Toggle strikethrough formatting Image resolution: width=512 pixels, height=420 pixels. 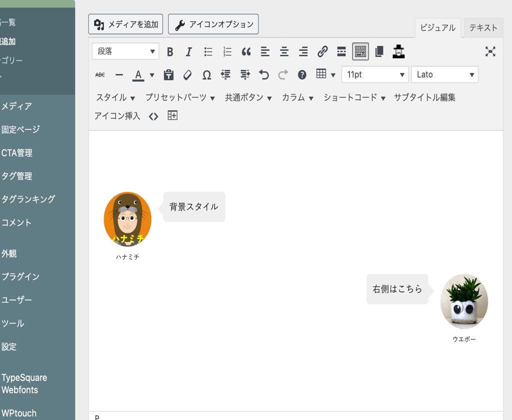click(100, 75)
